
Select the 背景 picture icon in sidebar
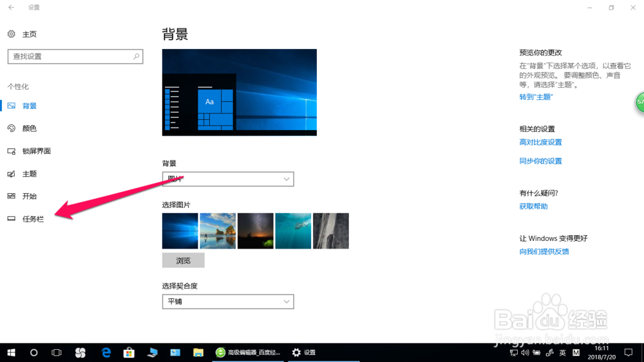[x=12, y=106]
